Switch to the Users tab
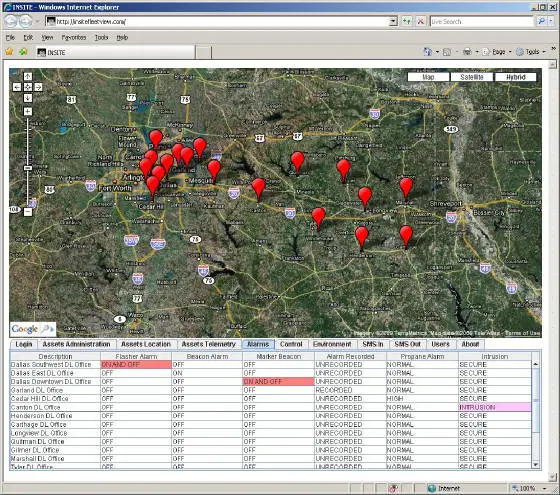 [x=440, y=344]
